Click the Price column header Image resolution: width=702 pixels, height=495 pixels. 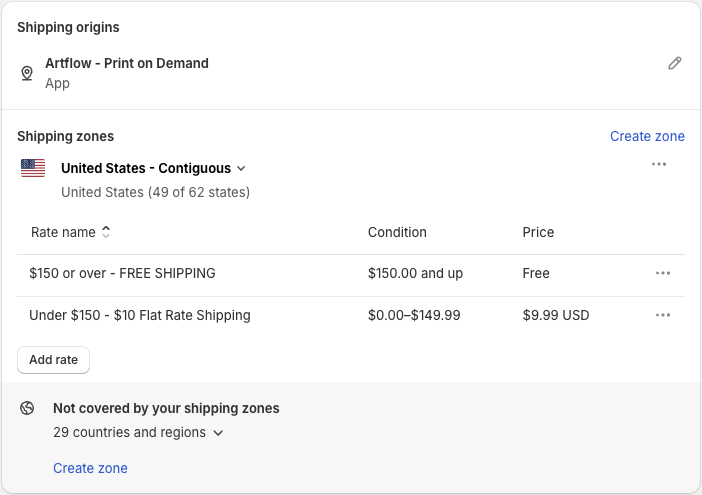538,232
